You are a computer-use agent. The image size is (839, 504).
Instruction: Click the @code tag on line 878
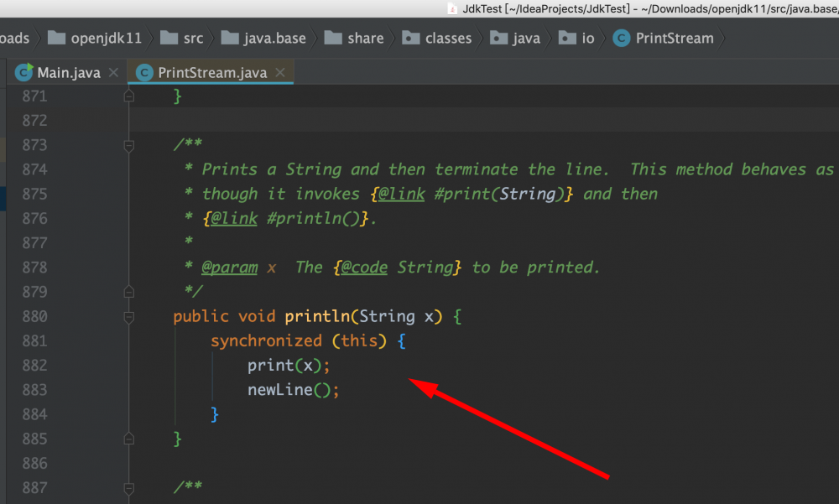click(364, 268)
